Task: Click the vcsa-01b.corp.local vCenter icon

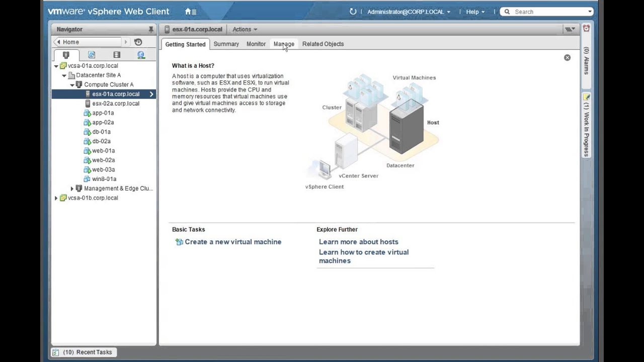Action: point(63,198)
